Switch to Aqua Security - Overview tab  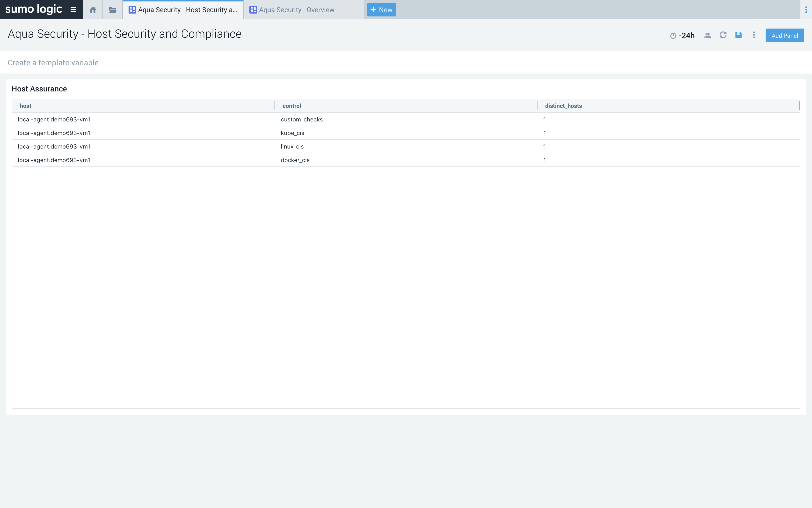click(x=304, y=10)
